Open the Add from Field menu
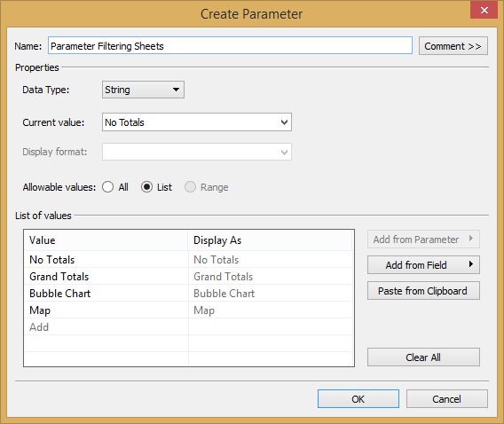Screen dimensions: 504x424 coord(423,265)
